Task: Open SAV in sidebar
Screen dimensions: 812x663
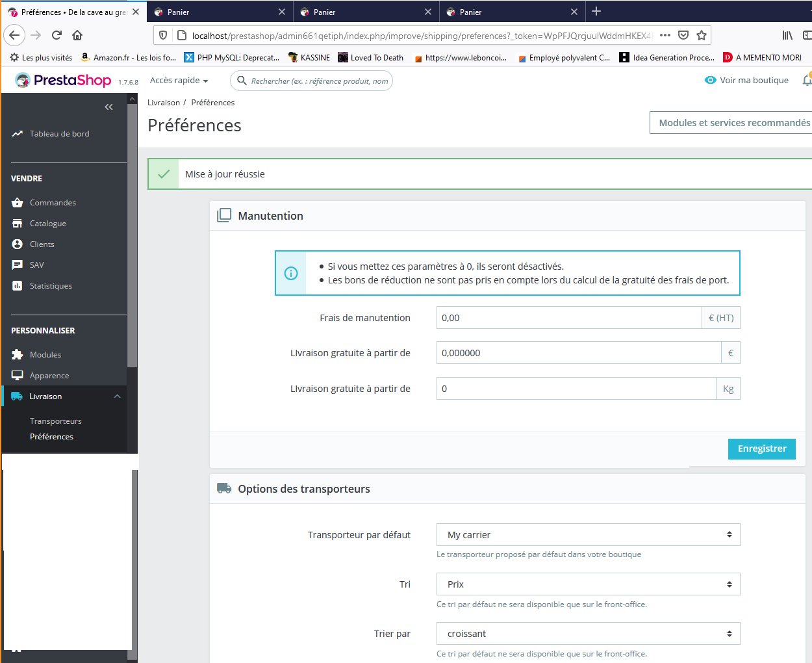Action: [37, 265]
